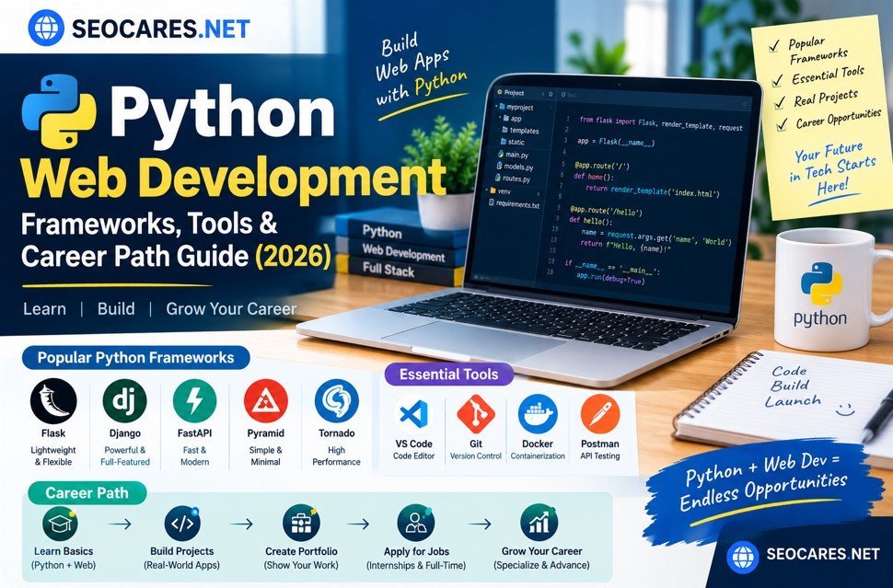Click the from flask import code line
The width and height of the screenshot is (893, 588).
click(x=661, y=123)
